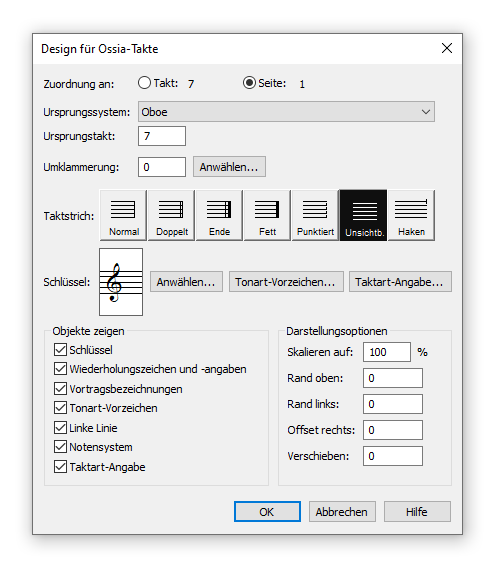Toggle Wiederholungszeichen und -angaben checkbox
Viewport: 494px width, 568px height.
click(60, 369)
